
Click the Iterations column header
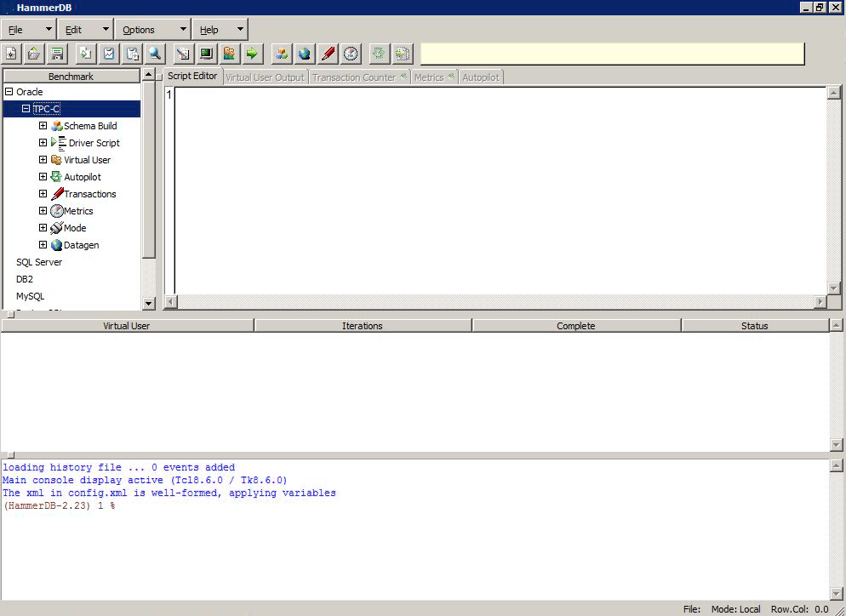point(362,326)
